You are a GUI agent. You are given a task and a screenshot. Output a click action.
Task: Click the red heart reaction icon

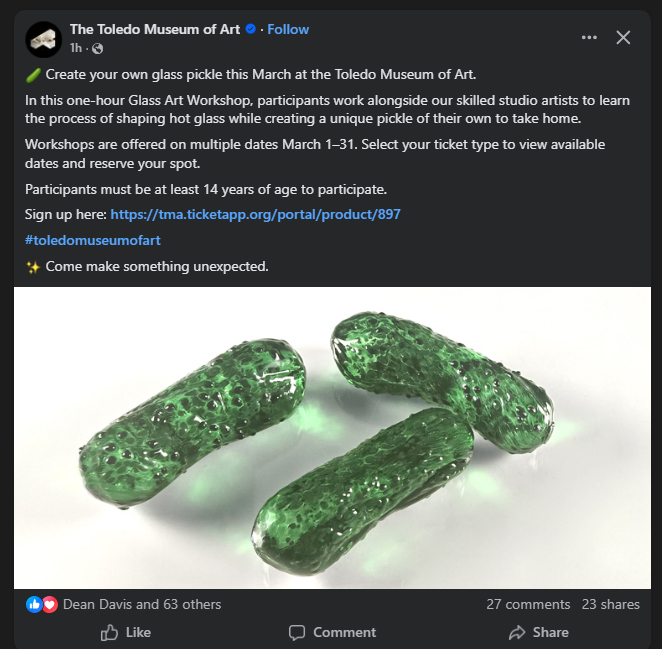point(50,604)
